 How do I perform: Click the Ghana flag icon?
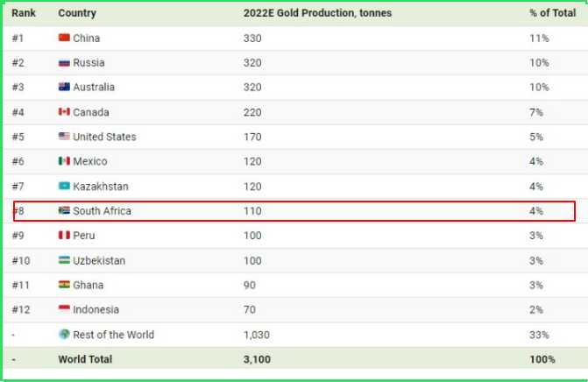[64, 285]
